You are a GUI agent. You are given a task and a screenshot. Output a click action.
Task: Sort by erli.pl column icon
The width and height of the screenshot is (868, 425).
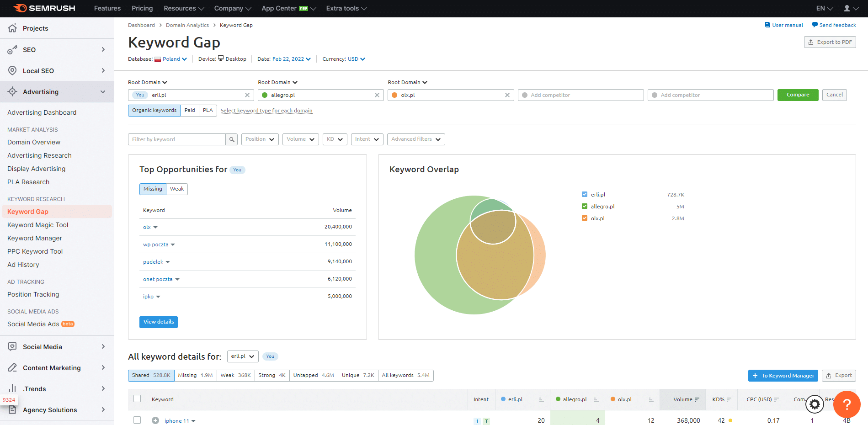(541, 399)
